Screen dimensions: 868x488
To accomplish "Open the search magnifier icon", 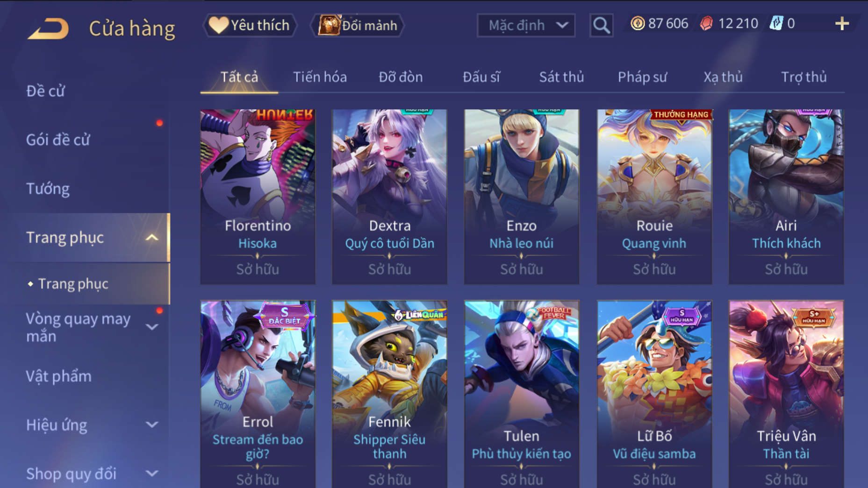I will click(601, 25).
